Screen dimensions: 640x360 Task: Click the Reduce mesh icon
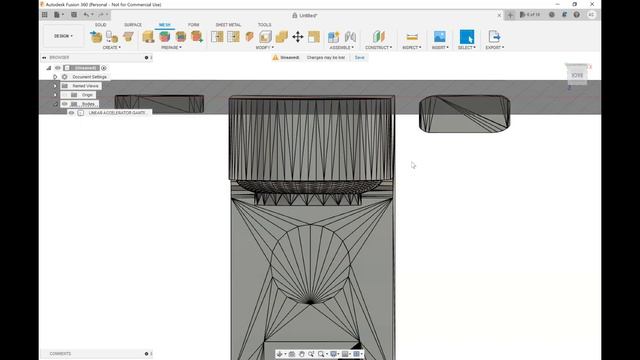point(233,37)
